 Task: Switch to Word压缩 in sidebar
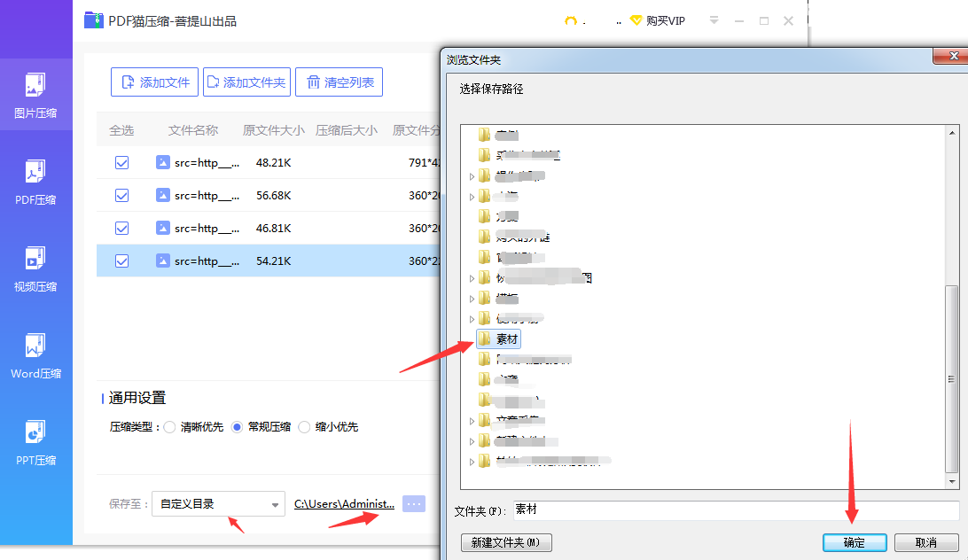pos(35,356)
